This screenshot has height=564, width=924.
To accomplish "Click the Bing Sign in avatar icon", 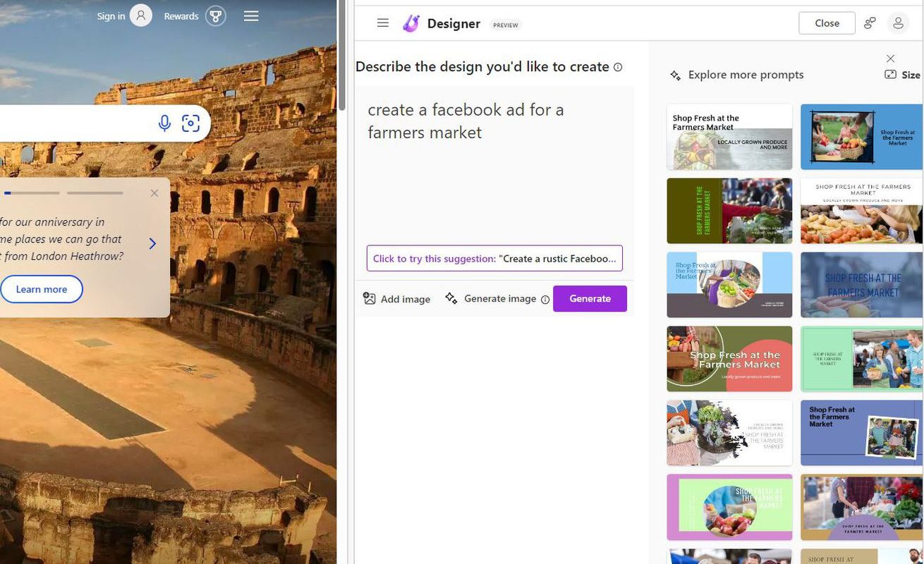I will [x=141, y=16].
